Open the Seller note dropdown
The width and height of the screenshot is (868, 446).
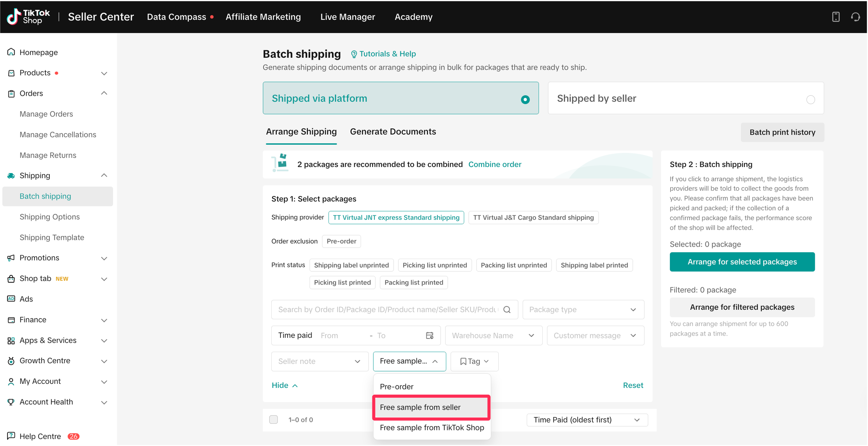pyautogui.click(x=320, y=361)
